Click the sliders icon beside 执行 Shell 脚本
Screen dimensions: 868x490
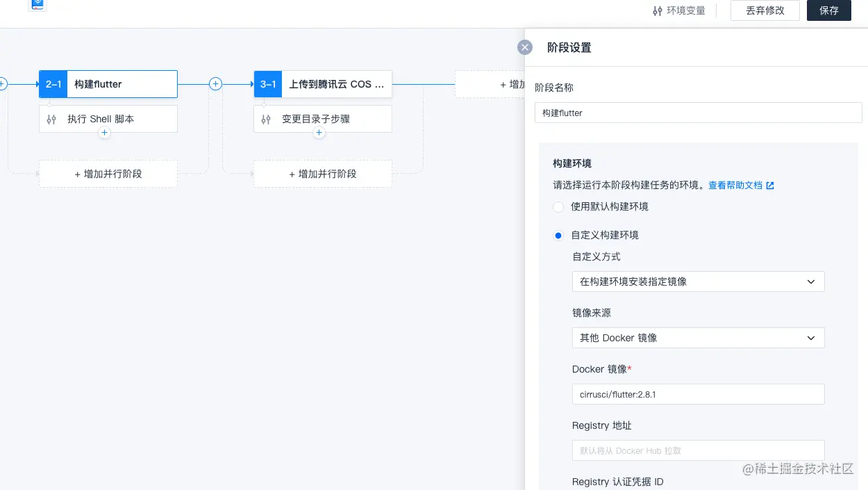(51, 120)
